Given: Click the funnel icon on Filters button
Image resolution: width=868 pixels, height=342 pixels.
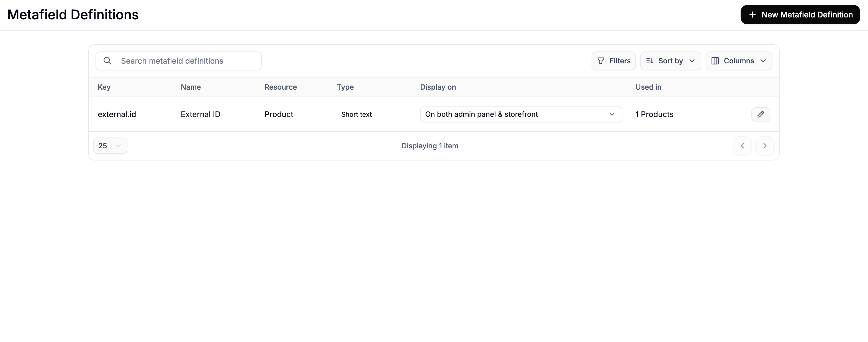Looking at the screenshot, I should 601,61.
